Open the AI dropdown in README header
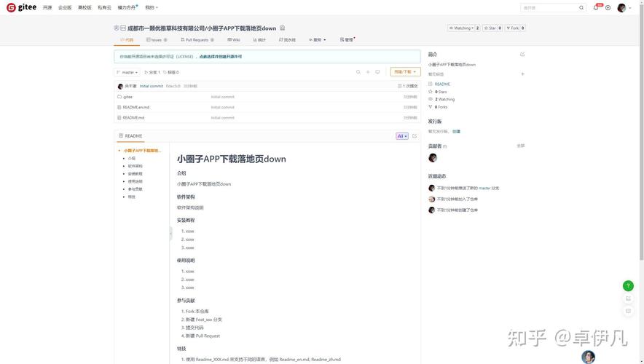 coord(401,136)
